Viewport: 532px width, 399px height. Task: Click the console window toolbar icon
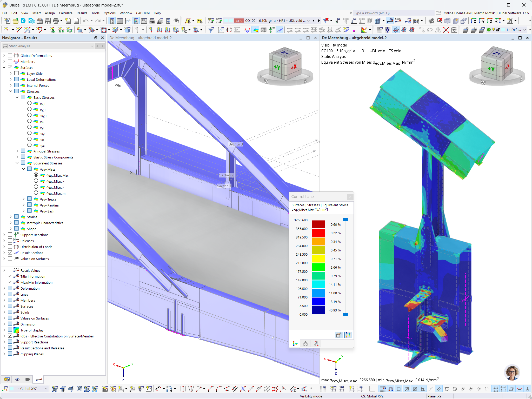pos(144,21)
